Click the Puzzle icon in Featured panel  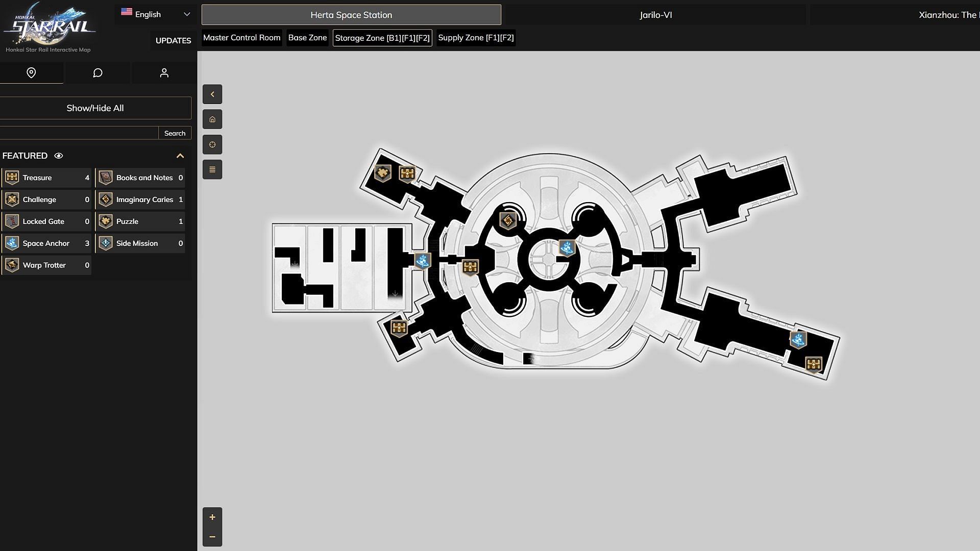pyautogui.click(x=105, y=221)
